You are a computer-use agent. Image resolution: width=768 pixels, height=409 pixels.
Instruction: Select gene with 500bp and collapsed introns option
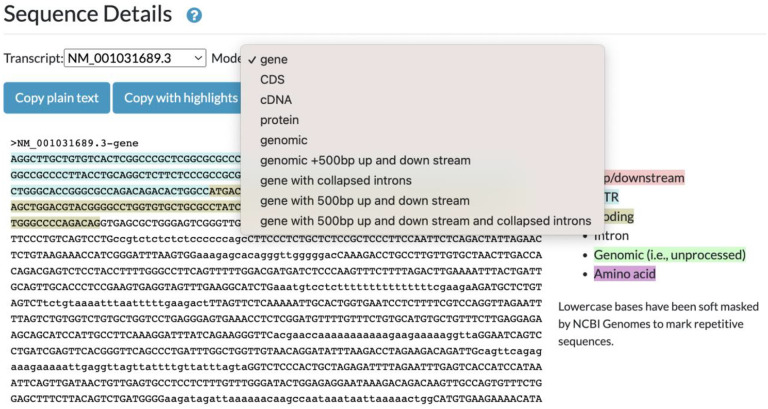[425, 220]
